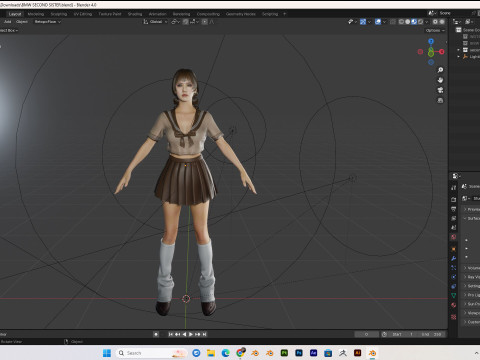Open the Render properties tab
The width and height of the screenshot is (480, 360).
453,199
